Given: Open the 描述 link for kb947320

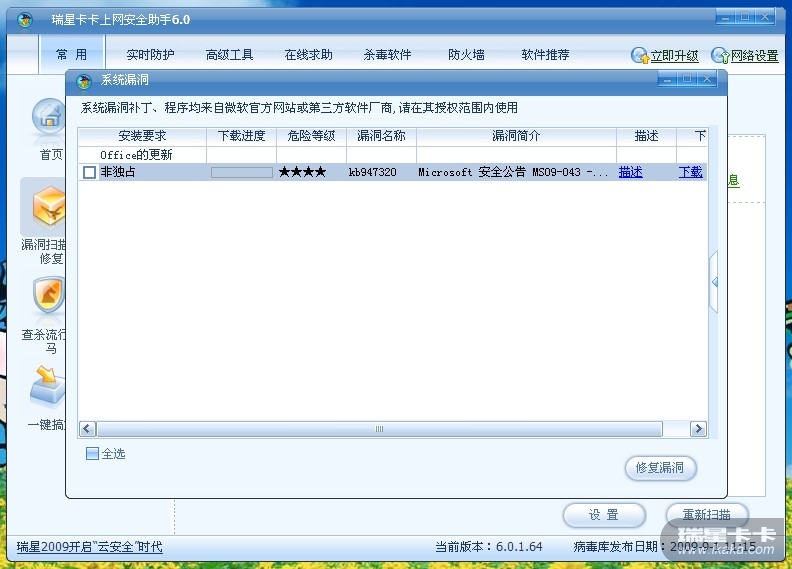Looking at the screenshot, I should [x=630, y=172].
